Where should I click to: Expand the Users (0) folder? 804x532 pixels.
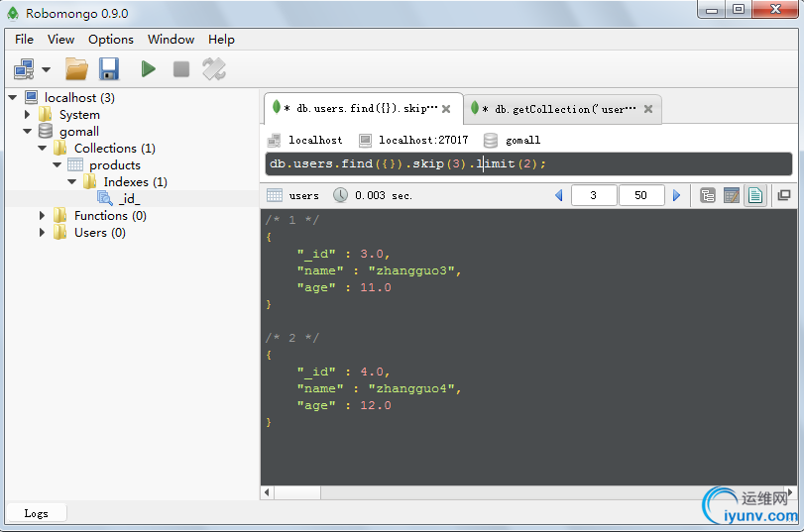pos(42,233)
